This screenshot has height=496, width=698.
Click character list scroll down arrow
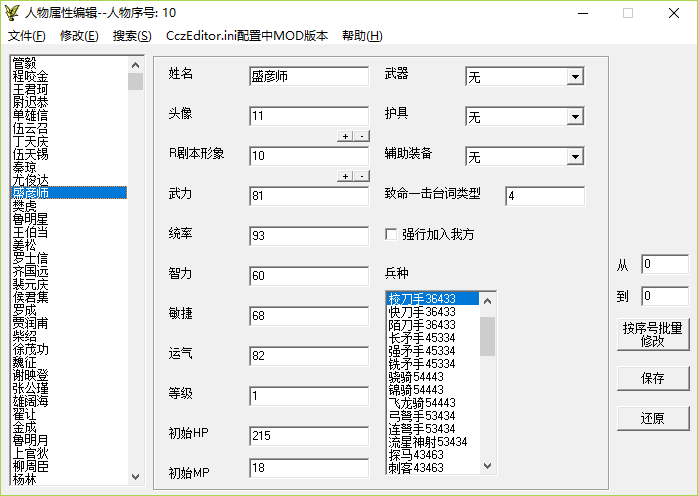pos(135,476)
